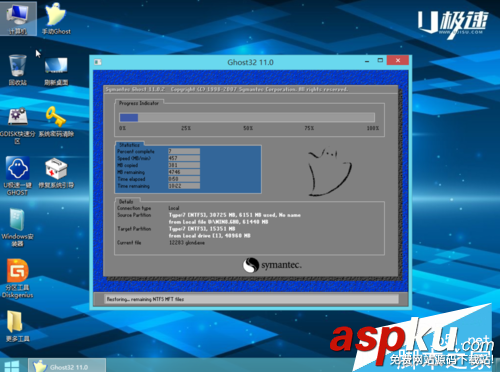Click the MB remaining value 4746
This screenshot has height=372, width=500.
tap(184, 172)
